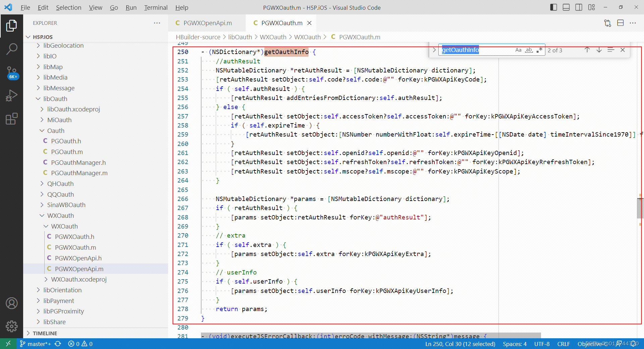Viewport: 644px width, 349px height.
Task: Change encoding via UTF-8
Action: pos(542,344)
